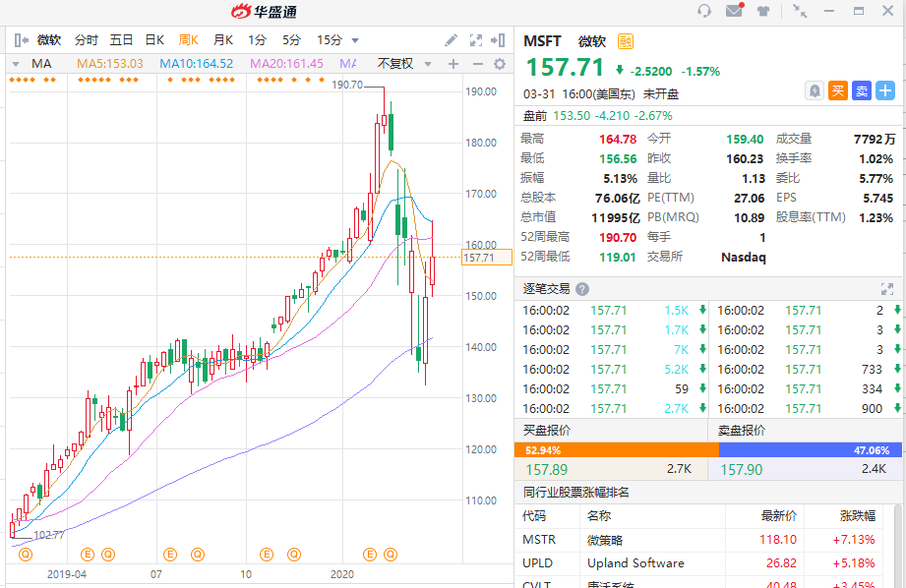Image resolution: width=906 pixels, height=588 pixels.
Task: Zoom in chart with plus icon
Action: click(453, 64)
